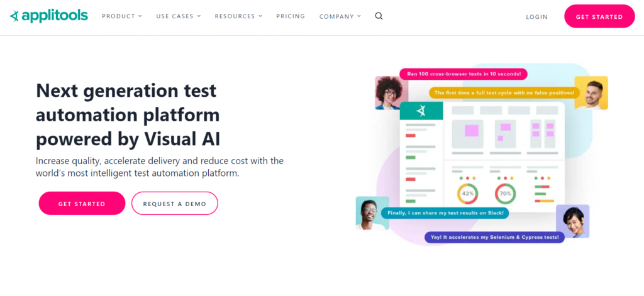
Task: Click the man avatar on teal background
Action: click(368, 213)
